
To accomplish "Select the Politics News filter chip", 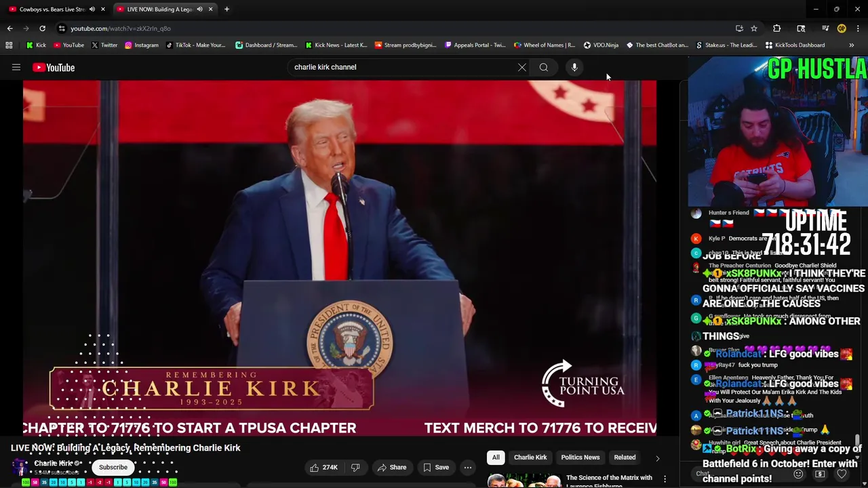I will [x=580, y=457].
